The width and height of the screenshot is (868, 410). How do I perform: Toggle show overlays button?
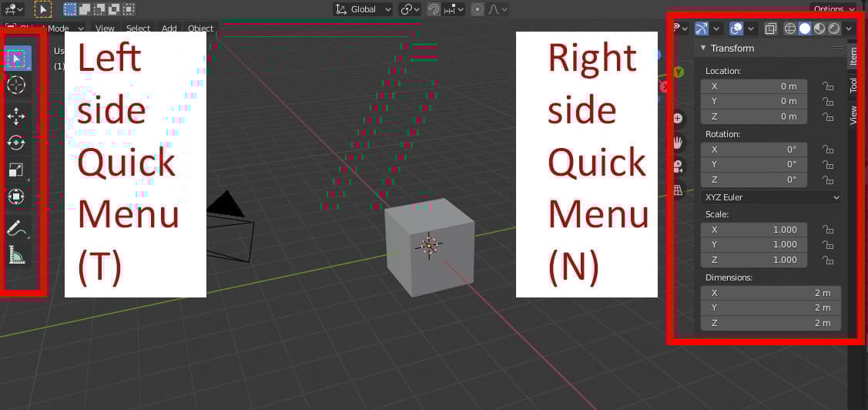[736, 28]
